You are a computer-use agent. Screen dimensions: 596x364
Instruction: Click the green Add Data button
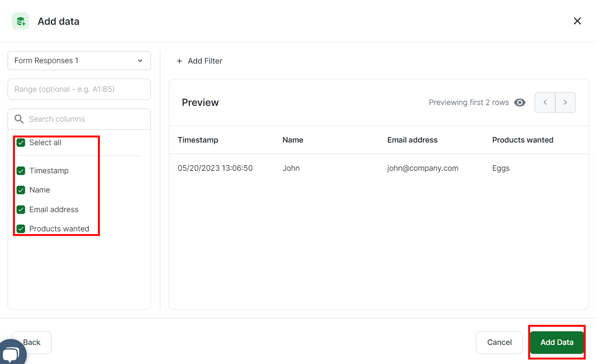click(x=557, y=342)
